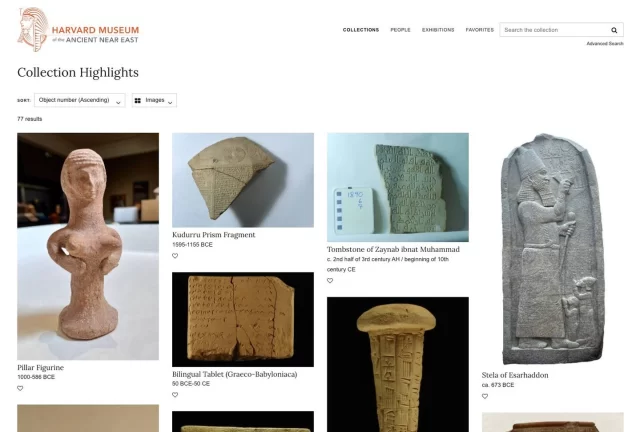Open the Tombstone of Zaynab image thumbnail
The image size is (640, 432).
click(398, 187)
